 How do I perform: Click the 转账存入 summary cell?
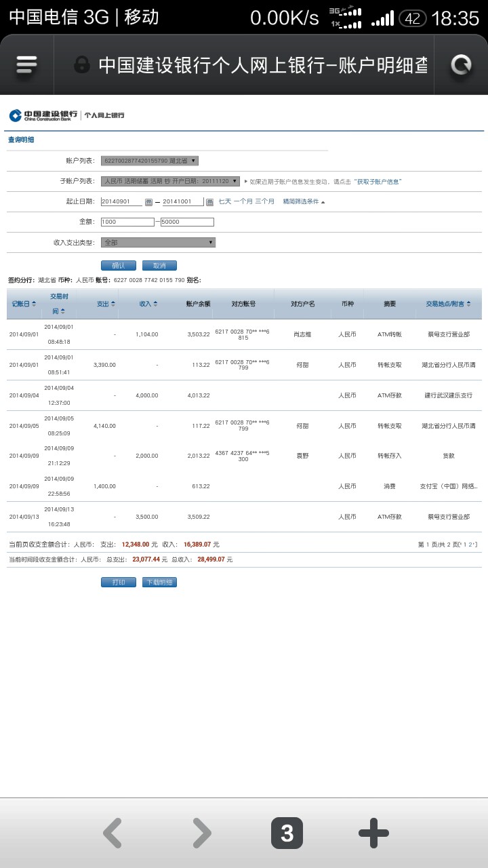pos(390,456)
